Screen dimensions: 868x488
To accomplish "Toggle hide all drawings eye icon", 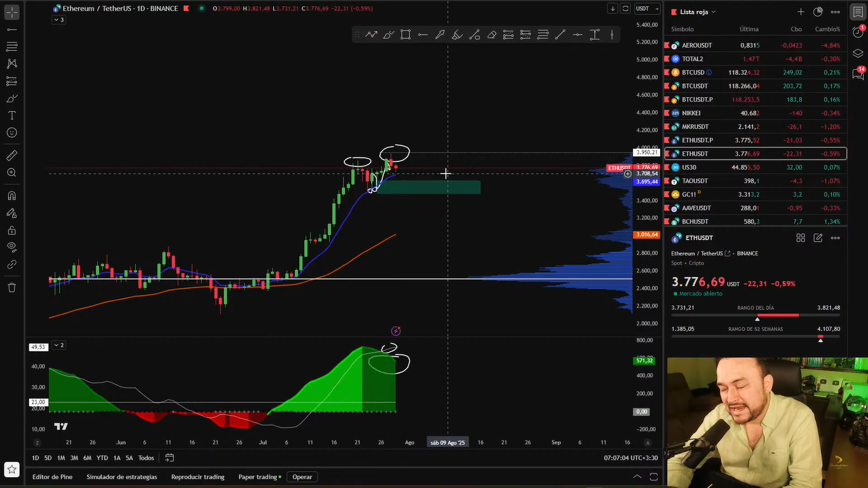I will pyautogui.click(x=11, y=247).
